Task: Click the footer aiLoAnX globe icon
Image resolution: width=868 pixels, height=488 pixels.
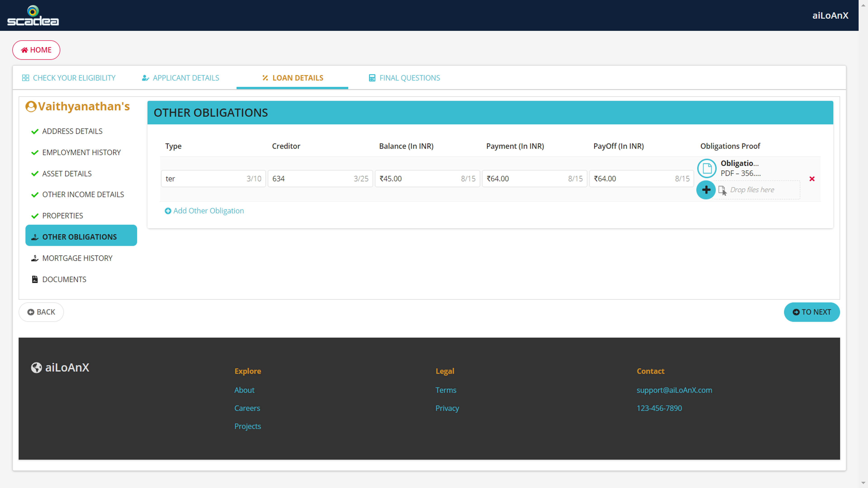Action: click(36, 367)
